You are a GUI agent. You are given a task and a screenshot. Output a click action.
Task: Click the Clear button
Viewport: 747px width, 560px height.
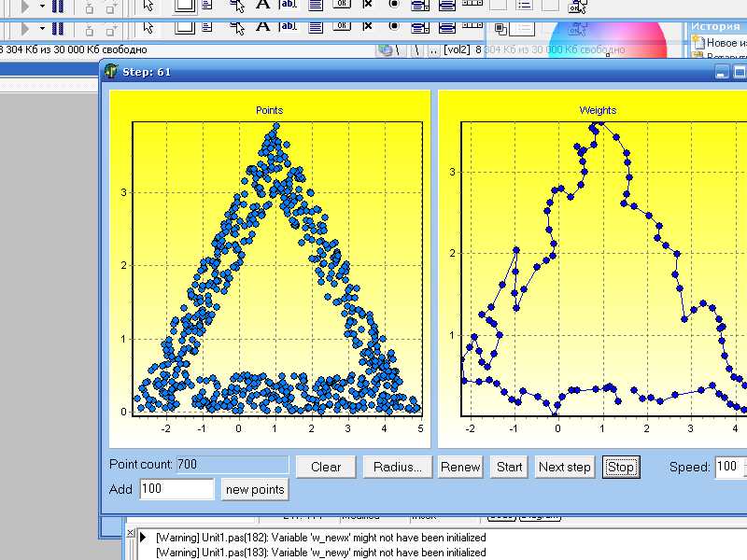pyautogui.click(x=326, y=467)
